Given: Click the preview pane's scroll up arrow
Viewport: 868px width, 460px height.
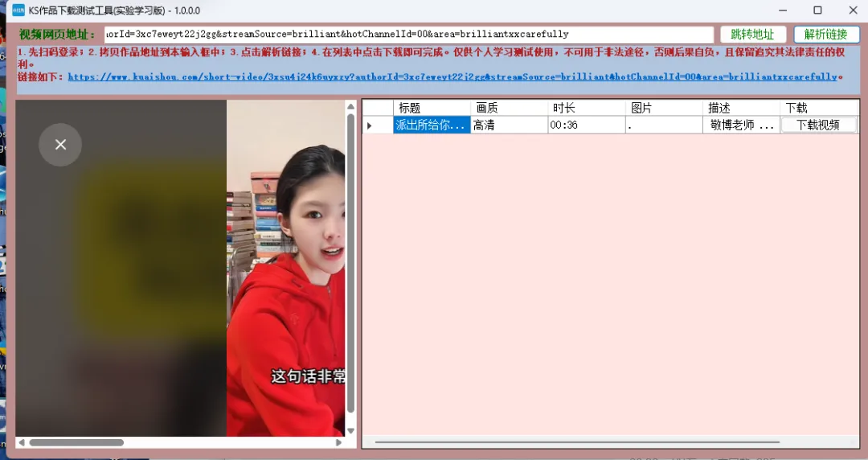Looking at the screenshot, I should point(350,106).
